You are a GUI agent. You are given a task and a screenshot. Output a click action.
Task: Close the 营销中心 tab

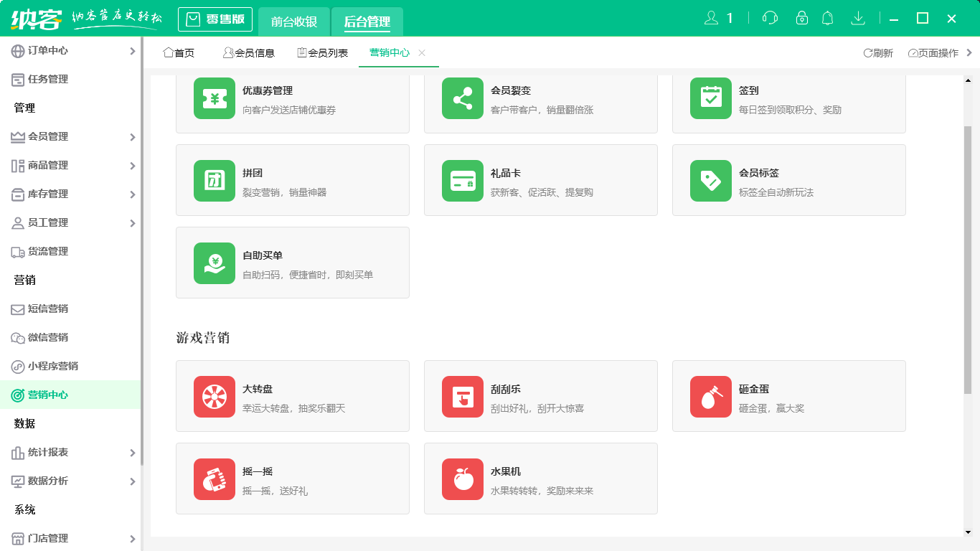click(422, 52)
